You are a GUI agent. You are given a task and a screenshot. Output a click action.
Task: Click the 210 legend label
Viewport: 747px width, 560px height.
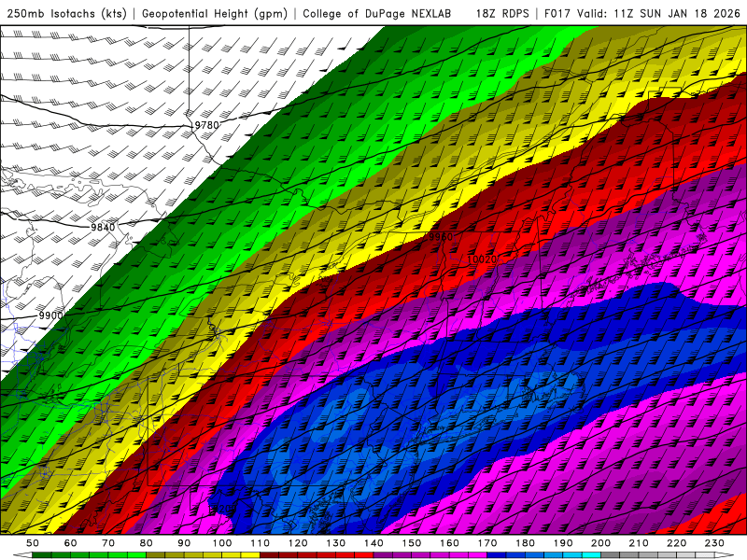pyautogui.click(x=639, y=543)
